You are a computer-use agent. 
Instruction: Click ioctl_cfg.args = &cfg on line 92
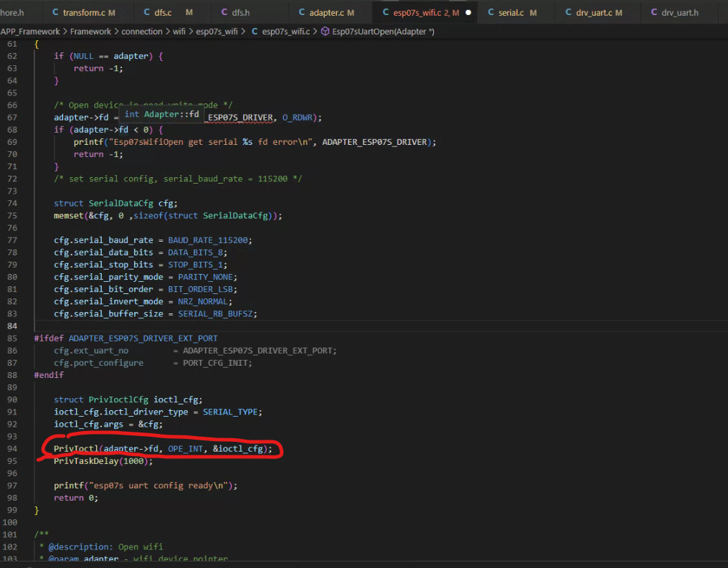point(108,424)
